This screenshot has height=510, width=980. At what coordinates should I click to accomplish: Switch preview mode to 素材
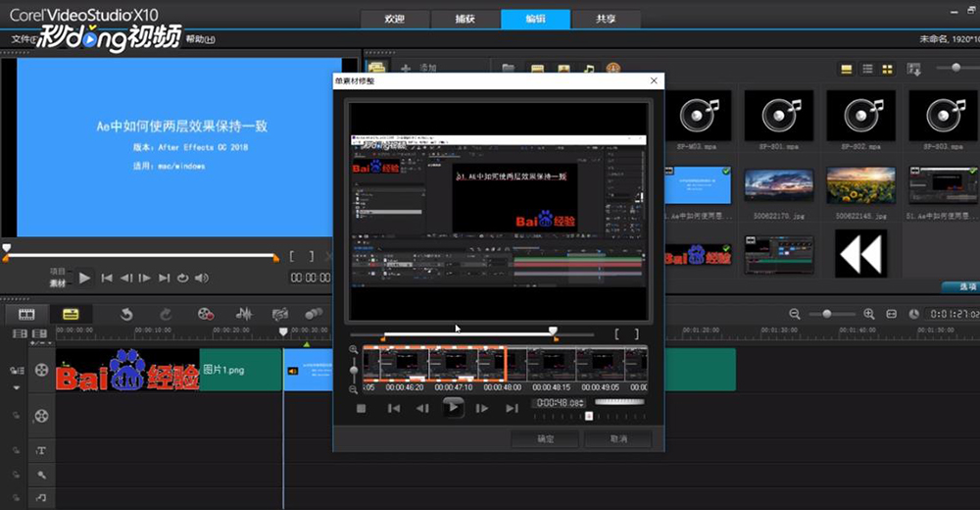(x=58, y=283)
